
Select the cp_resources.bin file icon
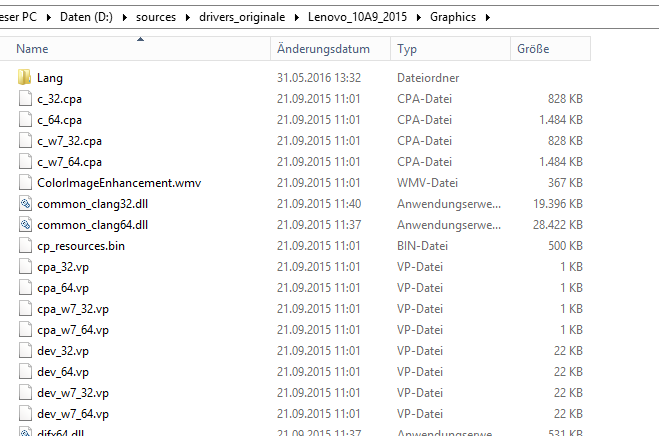point(25,246)
